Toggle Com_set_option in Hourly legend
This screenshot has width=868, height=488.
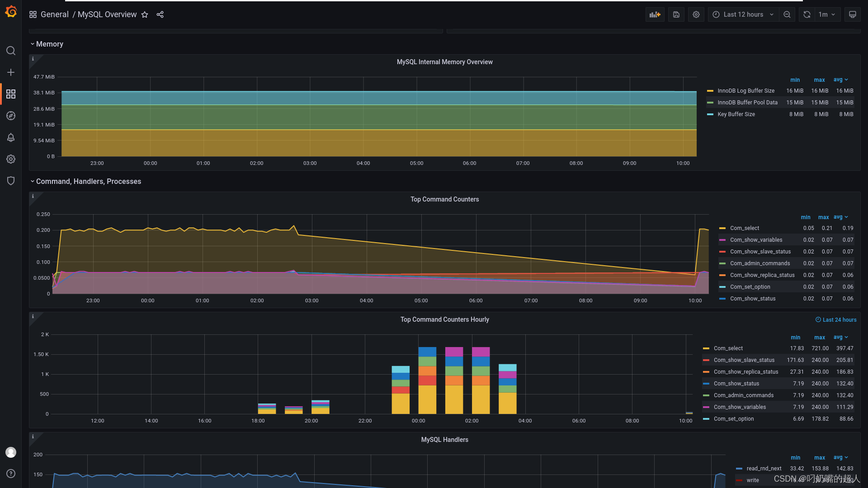(734, 419)
